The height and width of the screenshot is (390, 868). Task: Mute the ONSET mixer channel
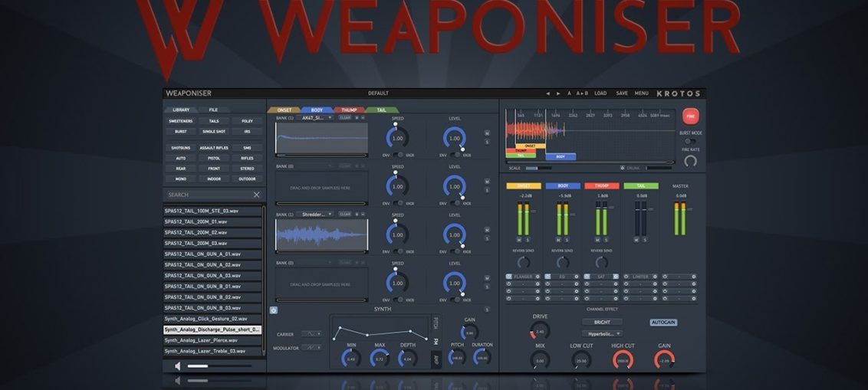click(519, 240)
